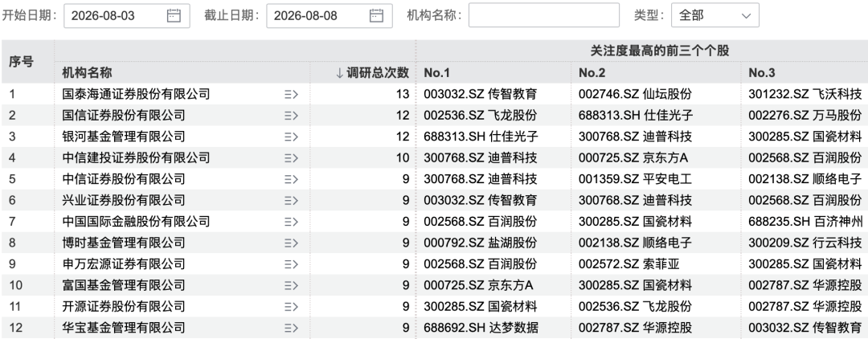Click 688235.SH 百济神州 cell
This screenshot has width=868, height=339.
[805, 222]
